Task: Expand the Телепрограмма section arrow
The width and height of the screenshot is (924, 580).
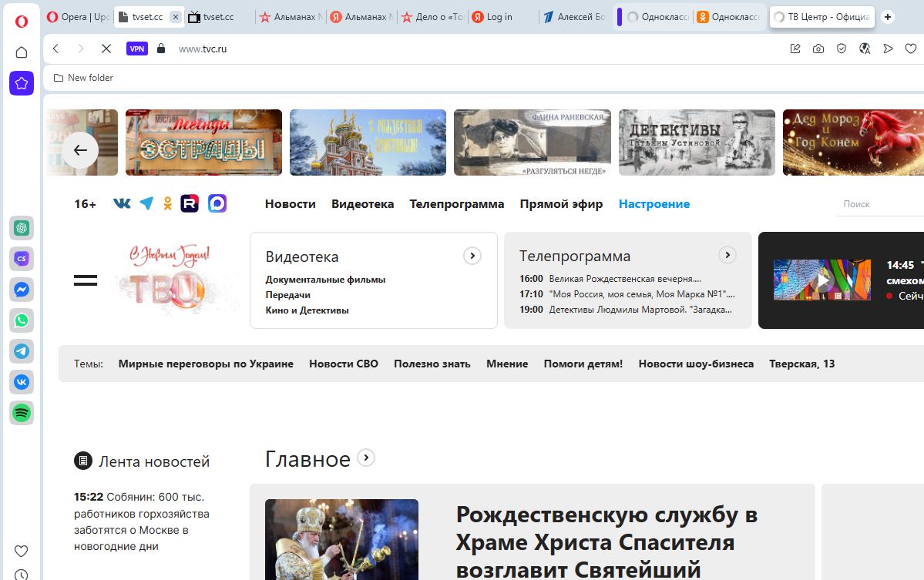Action: [727, 255]
